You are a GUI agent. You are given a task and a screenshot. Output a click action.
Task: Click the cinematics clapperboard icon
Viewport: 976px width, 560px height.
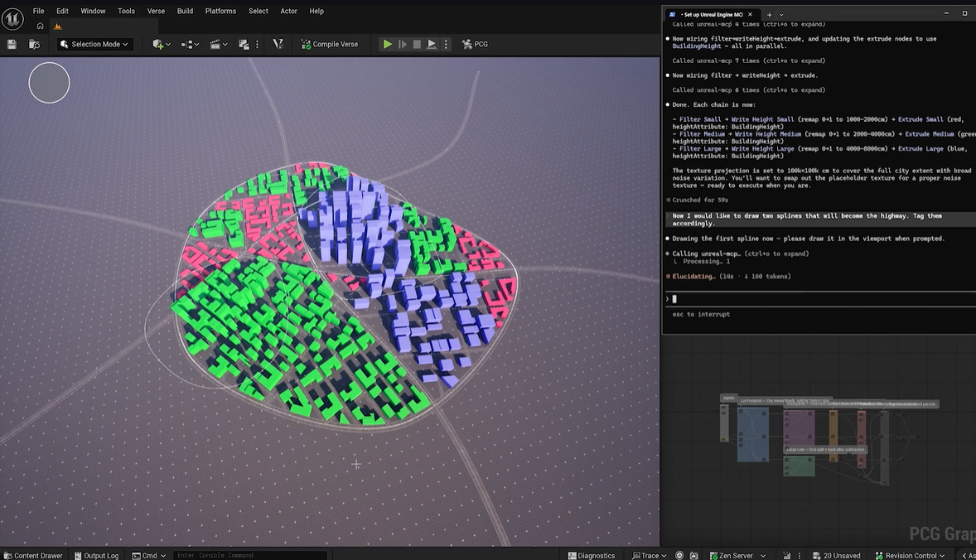[215, 44]
